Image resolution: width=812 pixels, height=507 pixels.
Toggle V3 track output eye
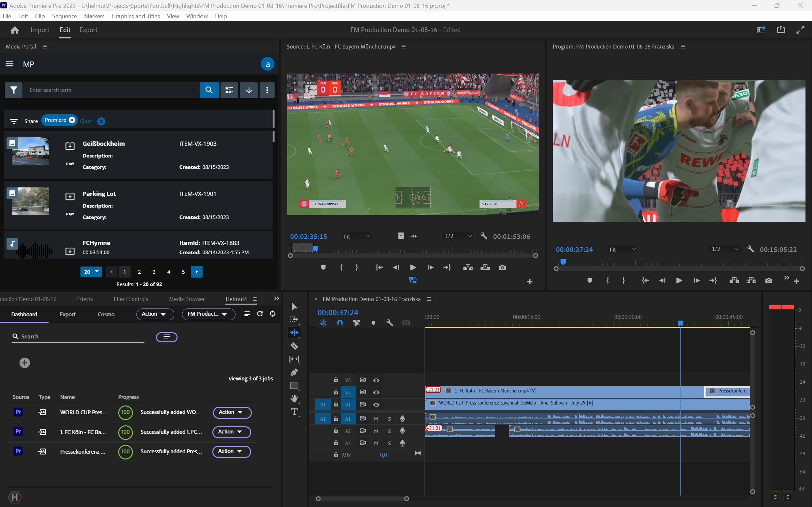376,380
